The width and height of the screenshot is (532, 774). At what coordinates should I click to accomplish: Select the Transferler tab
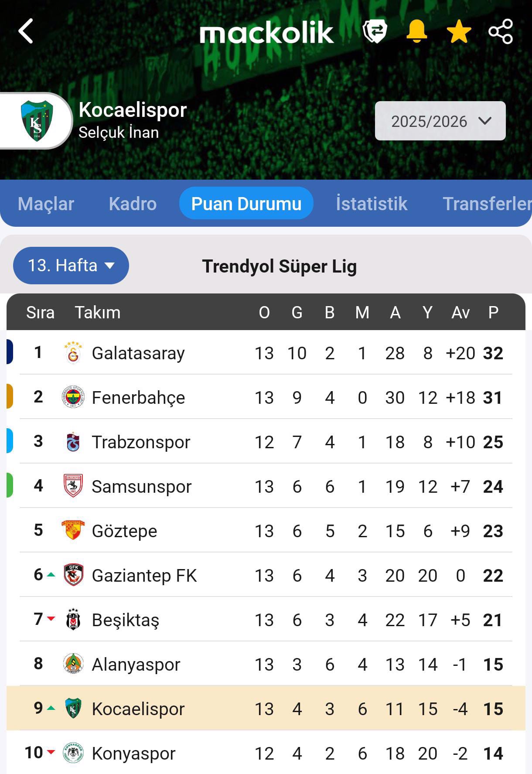[x=487, y=204]
